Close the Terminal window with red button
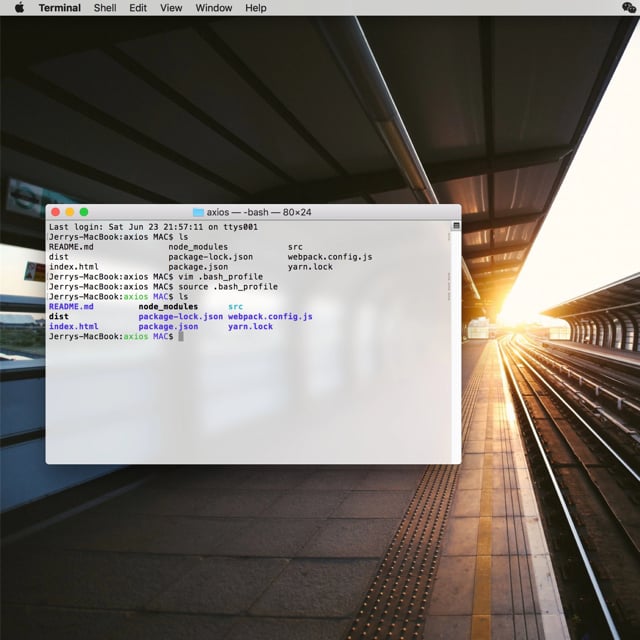Image resolution: width=640 pixels, height=640 pixels. coord(56,212)
